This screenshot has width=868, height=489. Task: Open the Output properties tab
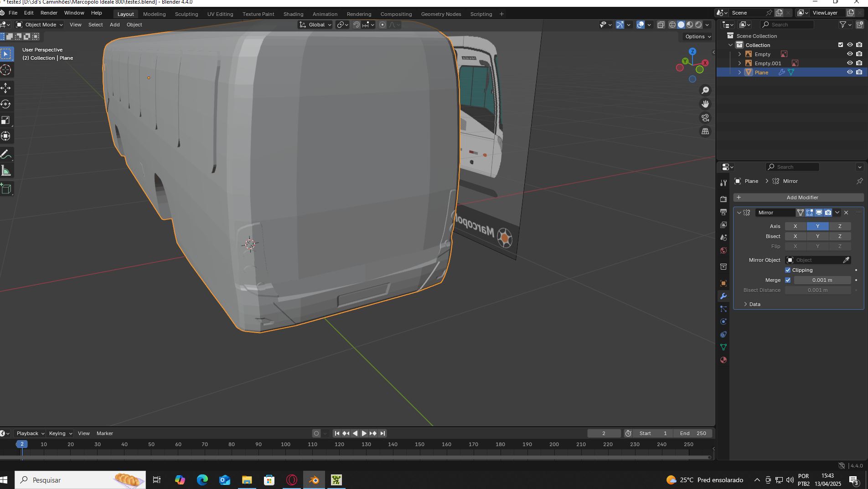[x=723, y=212]
